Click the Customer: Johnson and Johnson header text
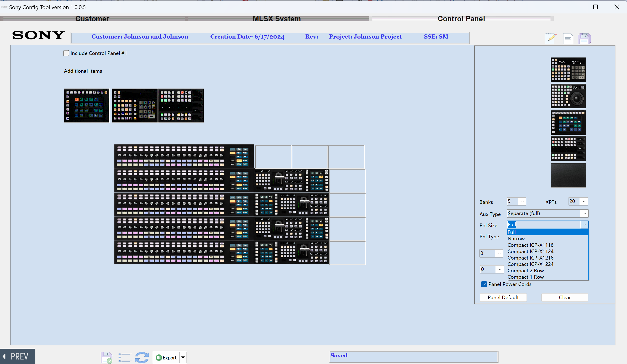The height and width of the screenshot is (364, 627). [140, 36]
